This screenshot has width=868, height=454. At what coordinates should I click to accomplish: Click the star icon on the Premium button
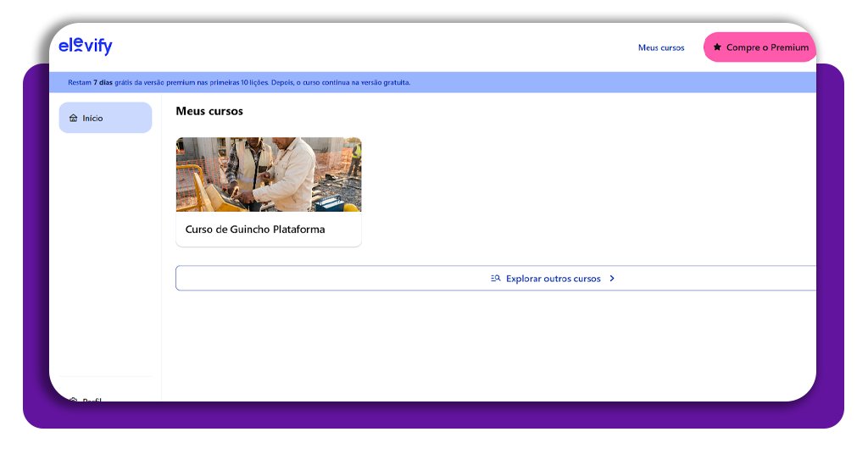(717, 47)
